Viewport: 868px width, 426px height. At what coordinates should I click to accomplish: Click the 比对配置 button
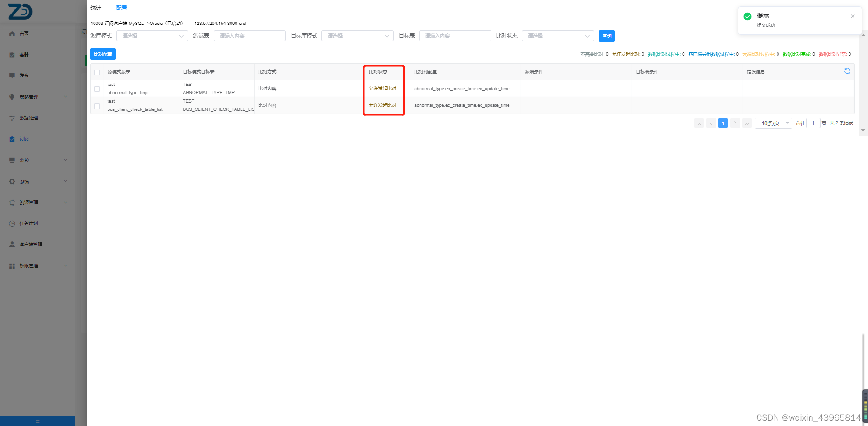point(103,54)
